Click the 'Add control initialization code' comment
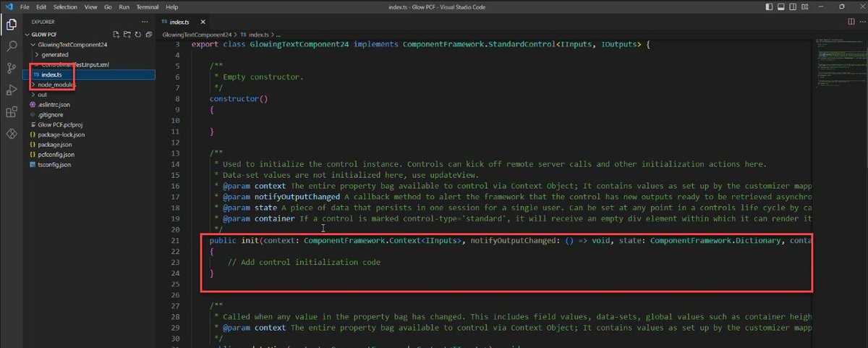The width and height of the screenshot is (868, 348). (x=304, y=262)
